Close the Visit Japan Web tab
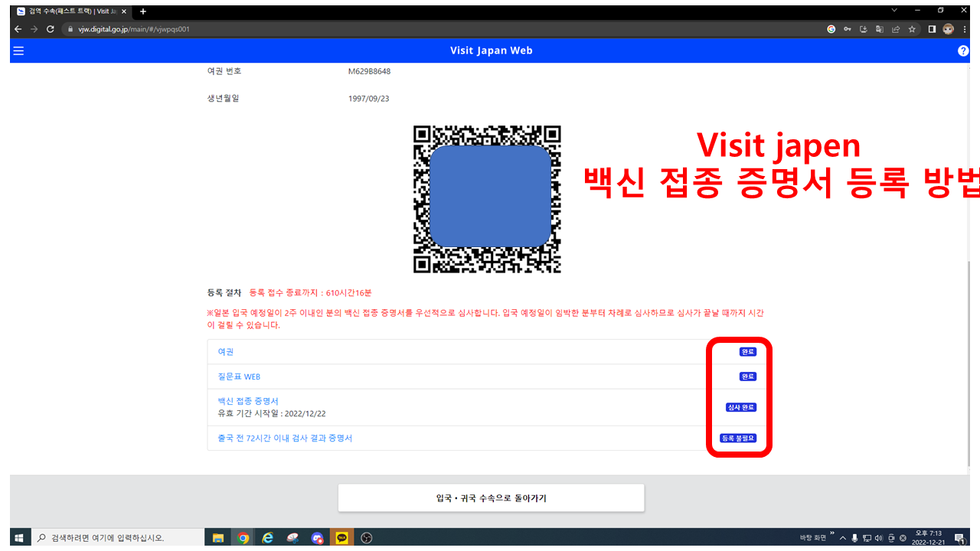This screenshot has height=551, width=980. coord(124,11)
